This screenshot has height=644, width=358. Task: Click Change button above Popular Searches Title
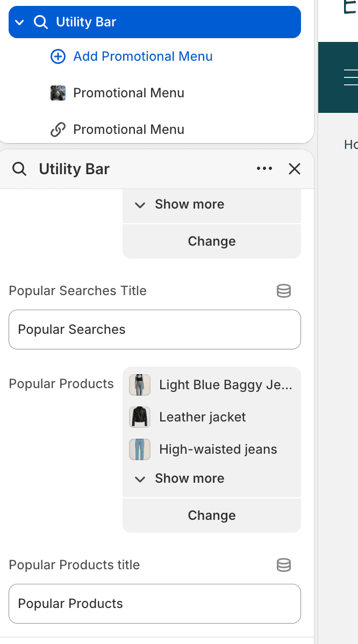click(x=212, y=241)
